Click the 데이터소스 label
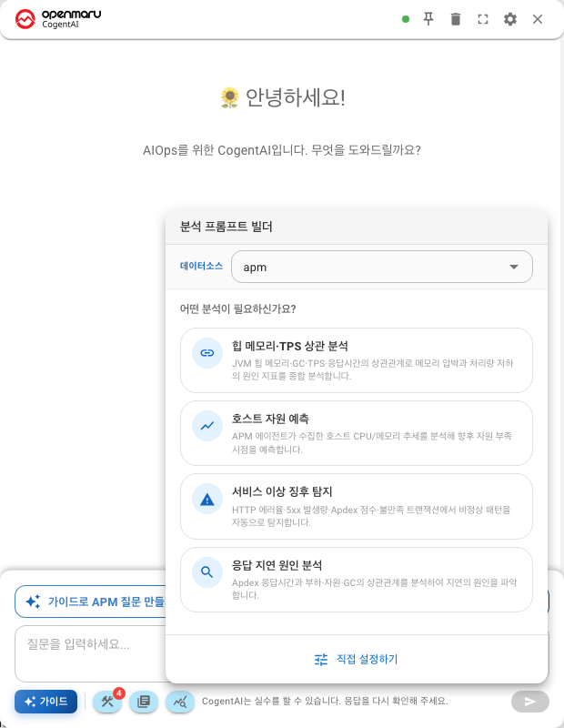This screenshot has height=728, width=564. coord(201,266)
